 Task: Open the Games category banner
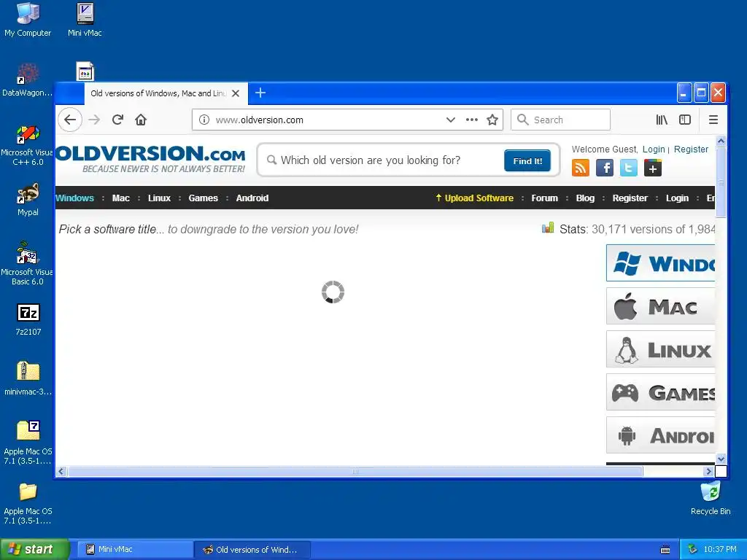(660, 392)
